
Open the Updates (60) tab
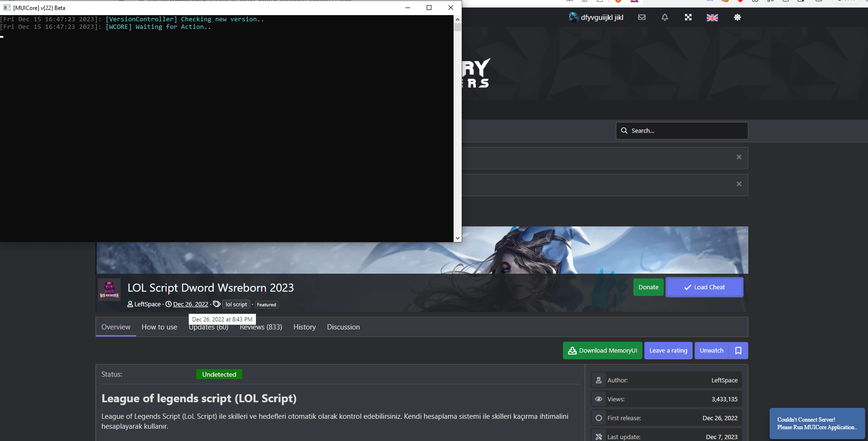(209, 327)
